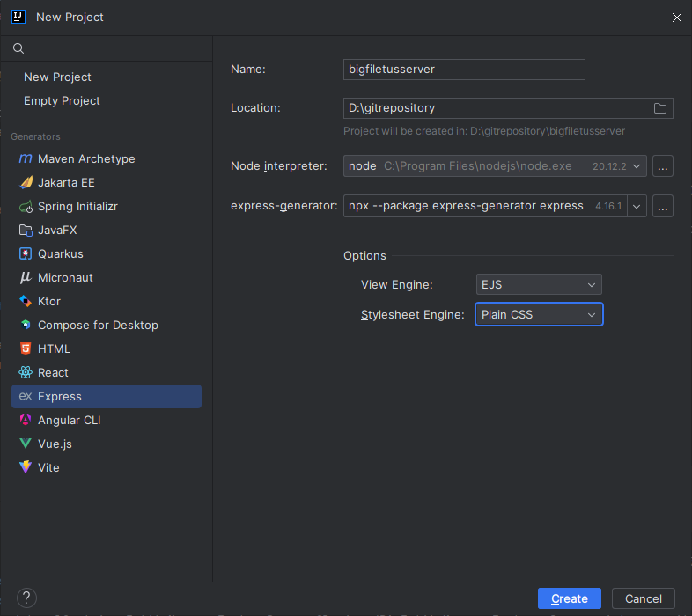The height and width of the screenshot is (616, 692).
Task: Select the Compose for Desktop icon
Action: point(26,326)
